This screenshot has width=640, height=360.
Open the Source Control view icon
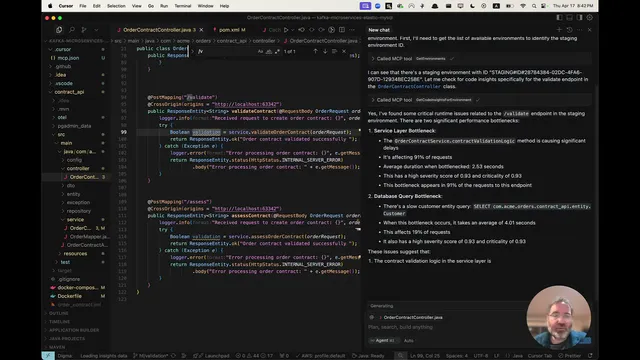tap(84, 30)
